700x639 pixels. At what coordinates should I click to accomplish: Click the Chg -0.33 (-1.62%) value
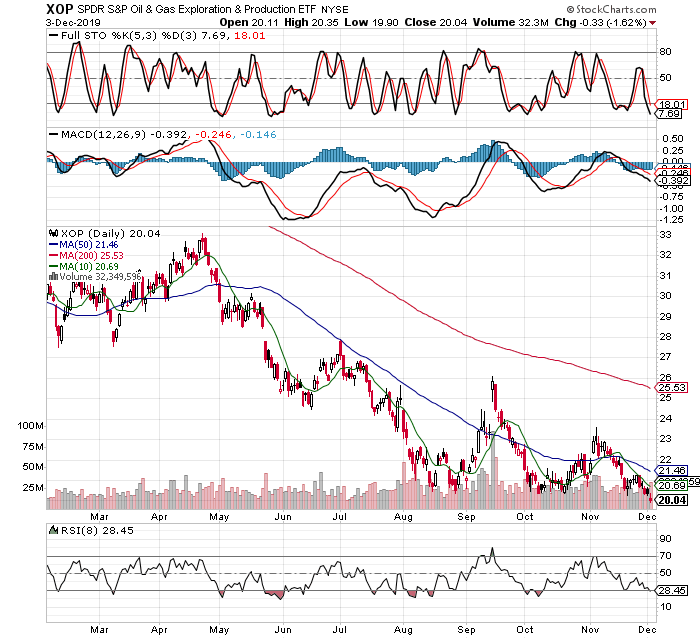(600, 22)
